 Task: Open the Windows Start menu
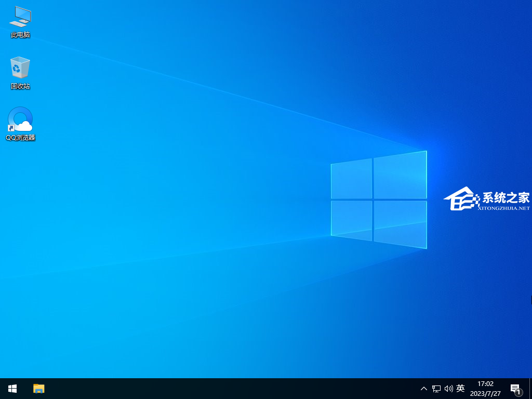pyautogui.click(x=12, y=389)
